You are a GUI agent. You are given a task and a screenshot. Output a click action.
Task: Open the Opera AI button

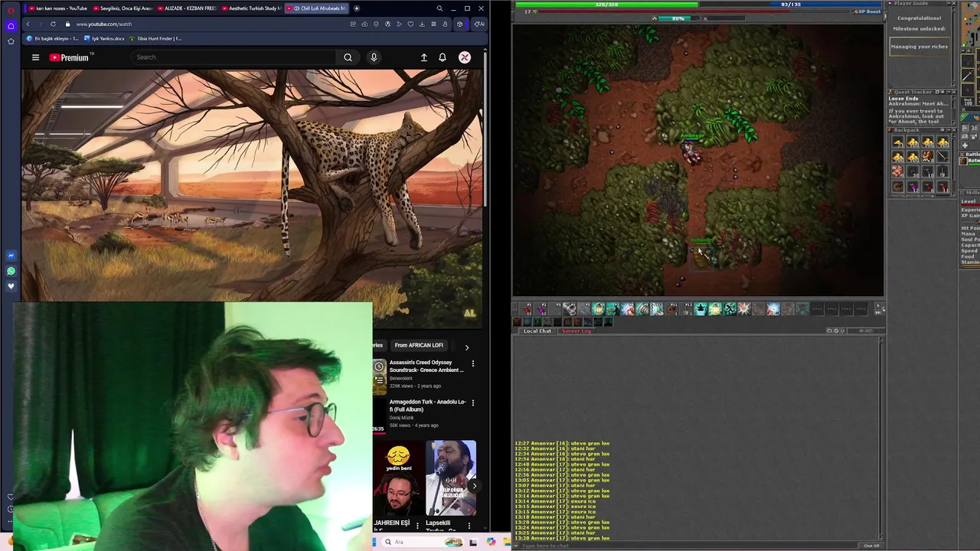coord(479,24)
